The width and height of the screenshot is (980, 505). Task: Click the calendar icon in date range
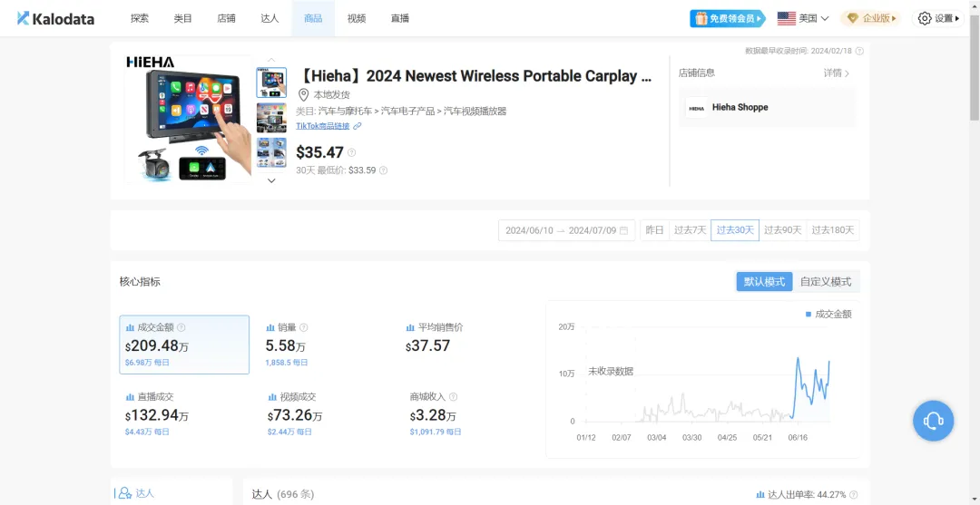623,230
